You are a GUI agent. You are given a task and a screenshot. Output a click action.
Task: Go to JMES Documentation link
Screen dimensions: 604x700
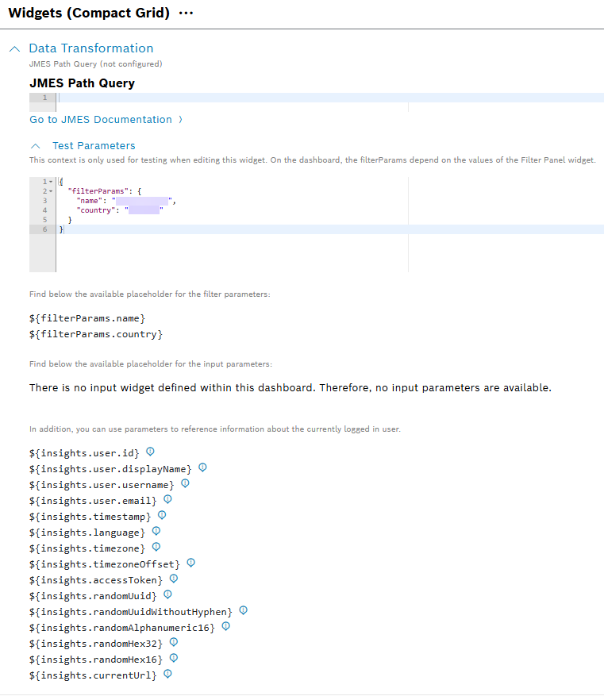pyautogui.click(x=101, y=120)
